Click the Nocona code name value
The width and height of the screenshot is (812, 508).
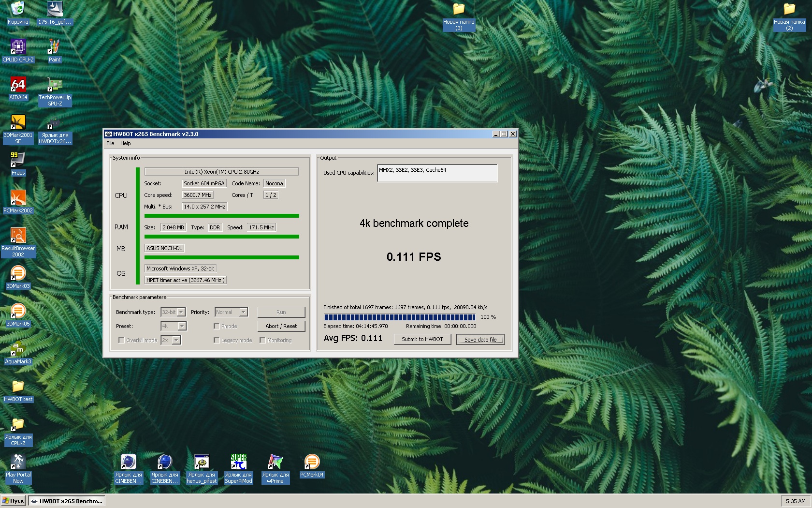(x=274, y=183)
